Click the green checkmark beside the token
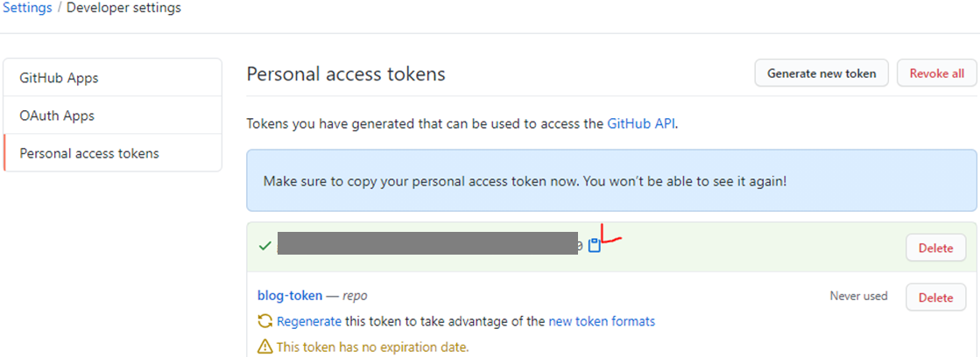The width and height of the screenshot is (980, 357). click(x=264, y=246)
